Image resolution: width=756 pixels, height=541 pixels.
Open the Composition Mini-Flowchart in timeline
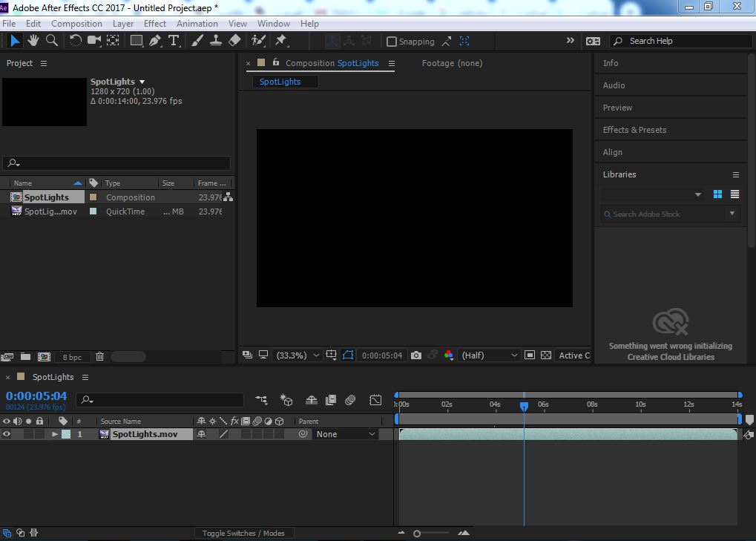[261, 400]
